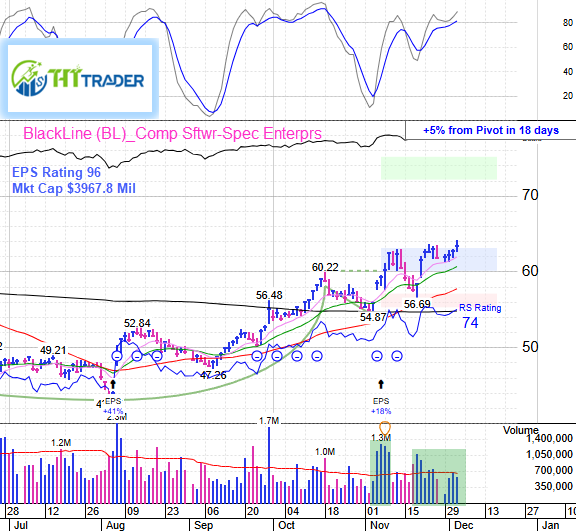Click the 1.2M volume label
This screenshot has width=576, height=531.
coord(61,443)
